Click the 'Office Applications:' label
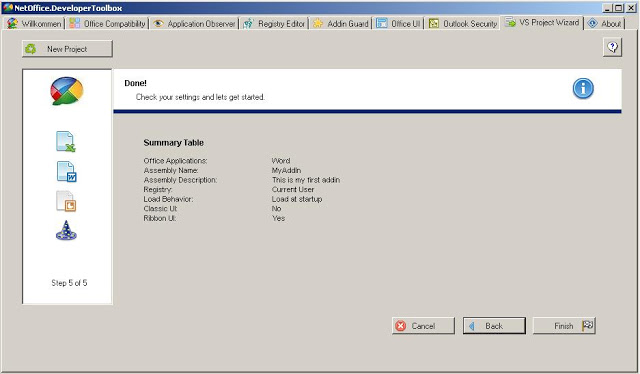The width and height of the screenshot is (640, 374). click(x=176, y=161)
